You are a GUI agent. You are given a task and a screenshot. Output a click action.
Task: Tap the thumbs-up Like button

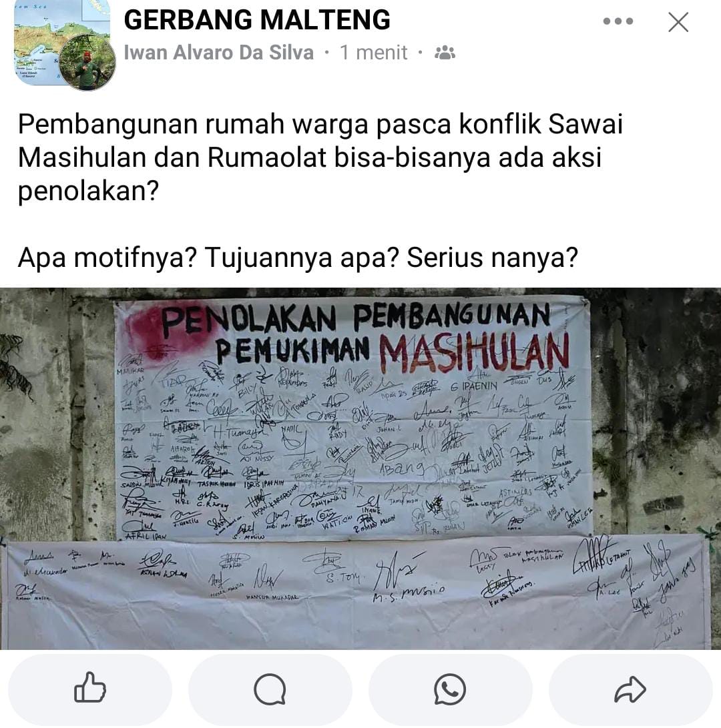click(90, 689)
